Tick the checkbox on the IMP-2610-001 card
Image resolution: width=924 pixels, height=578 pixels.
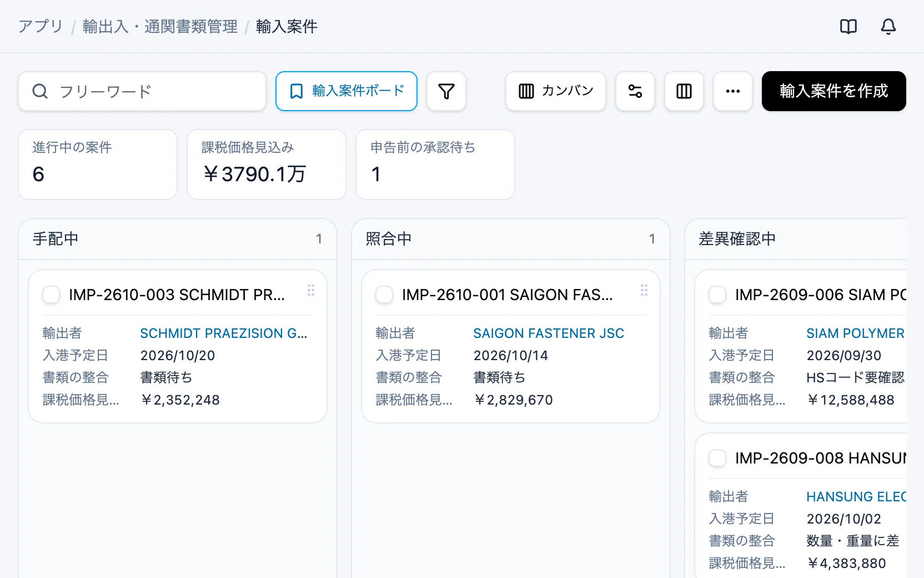[x=384, y=295]
